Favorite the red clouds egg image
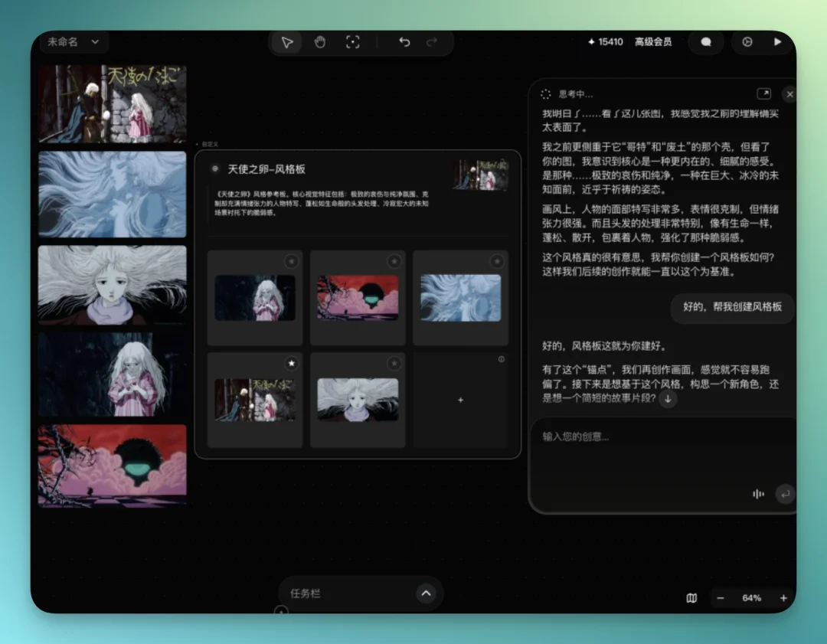The image size is (827, 644). coord(394,261)
